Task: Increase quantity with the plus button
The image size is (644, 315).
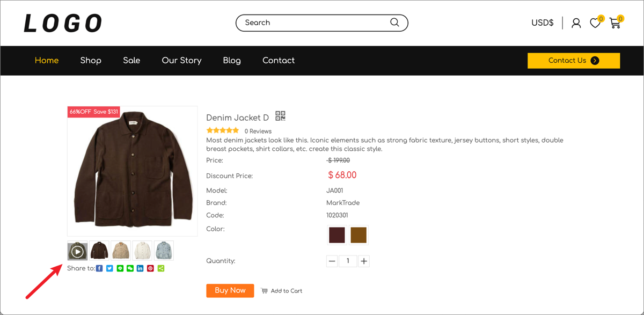Action: click(x=364, y=261)
